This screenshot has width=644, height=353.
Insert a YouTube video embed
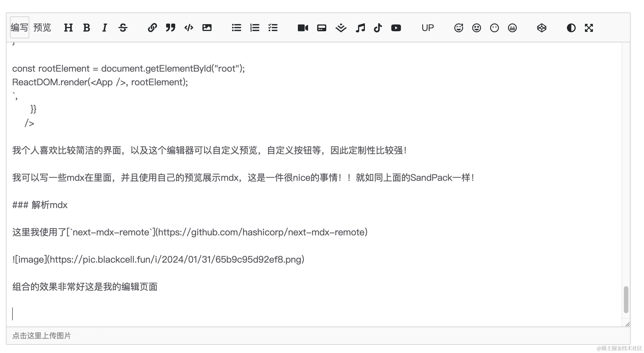pyautogui.click(x=396, y=28)
